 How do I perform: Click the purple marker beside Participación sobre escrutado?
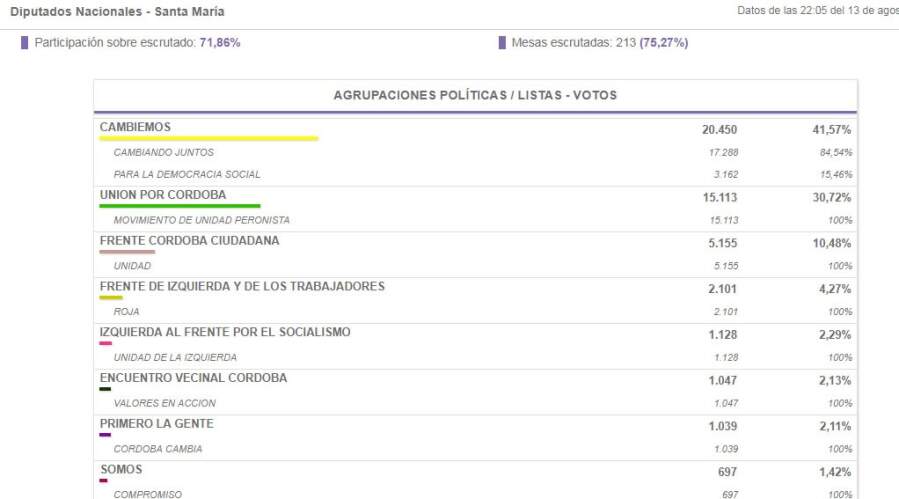point(24,43)
